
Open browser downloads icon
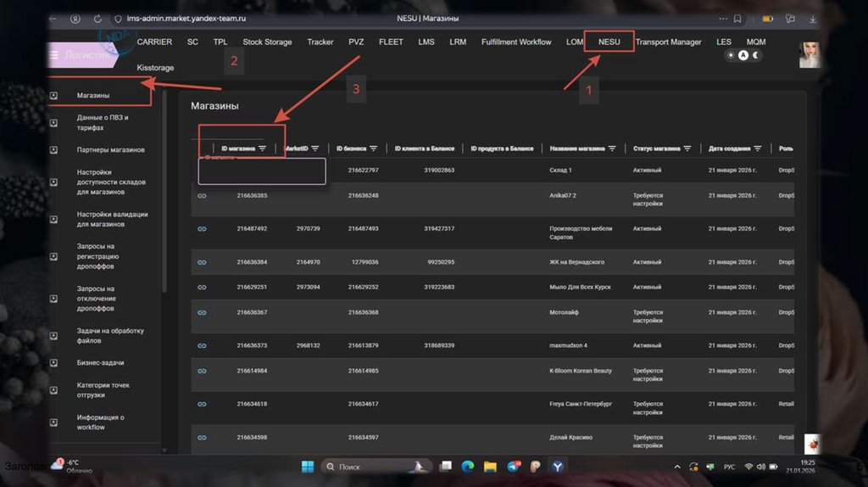tap(812, 19)
